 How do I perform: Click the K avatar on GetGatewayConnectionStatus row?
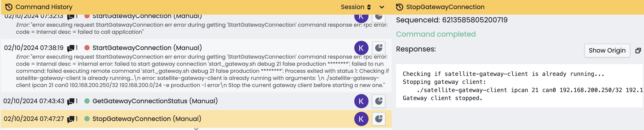pos(361,101)
